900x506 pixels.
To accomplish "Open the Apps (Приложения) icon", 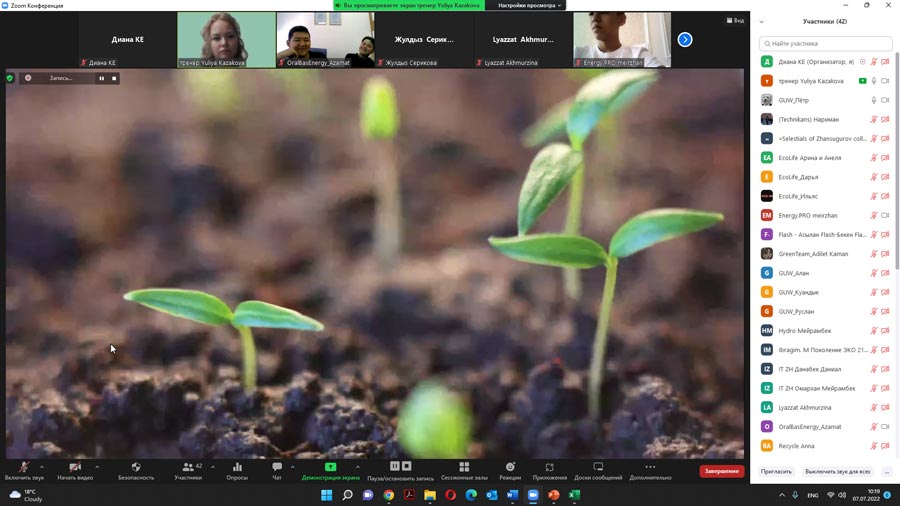I will (x=550, y=468).
